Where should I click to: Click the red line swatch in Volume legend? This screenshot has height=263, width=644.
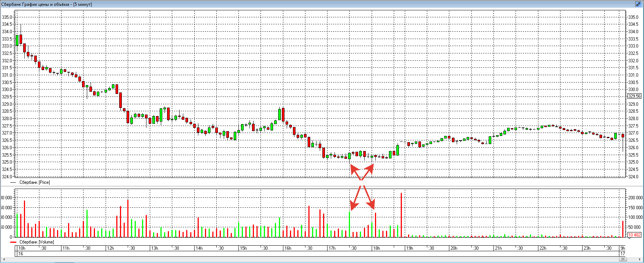click(x=13, y=242)
